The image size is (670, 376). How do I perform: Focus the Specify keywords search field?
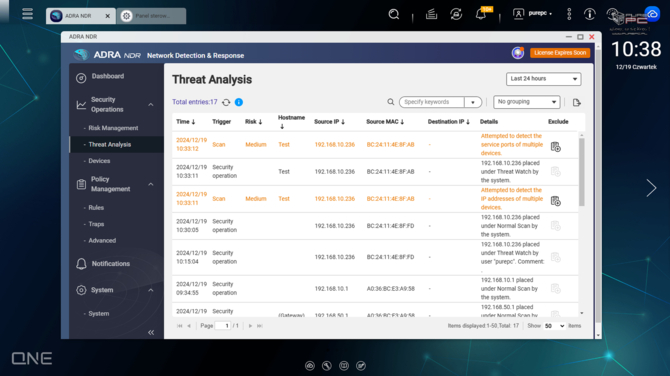[x=431, y=102]
